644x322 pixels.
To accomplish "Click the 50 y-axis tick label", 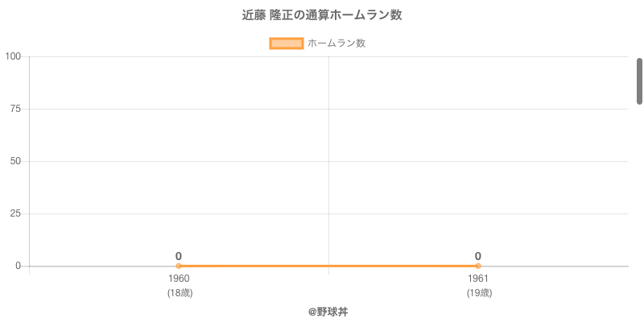I will 15,161.
